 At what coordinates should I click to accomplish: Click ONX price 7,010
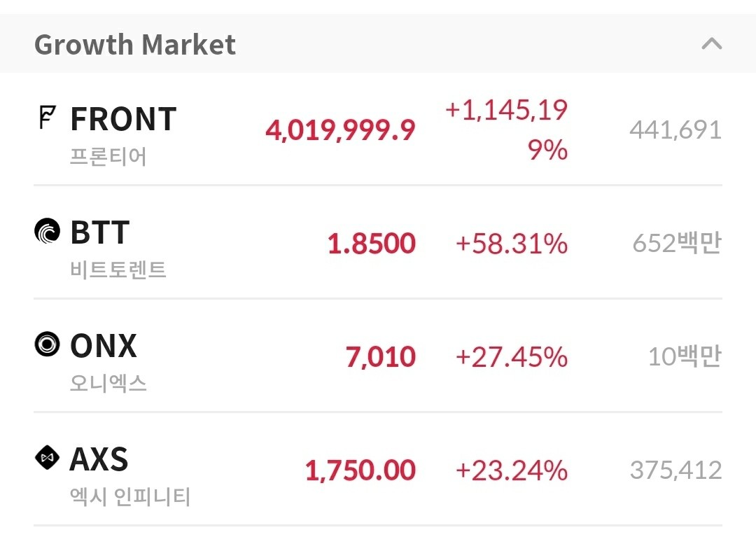point(381,357)
